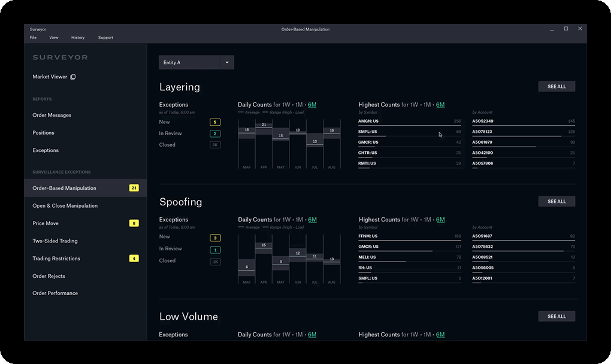Open the File menu

33,37
